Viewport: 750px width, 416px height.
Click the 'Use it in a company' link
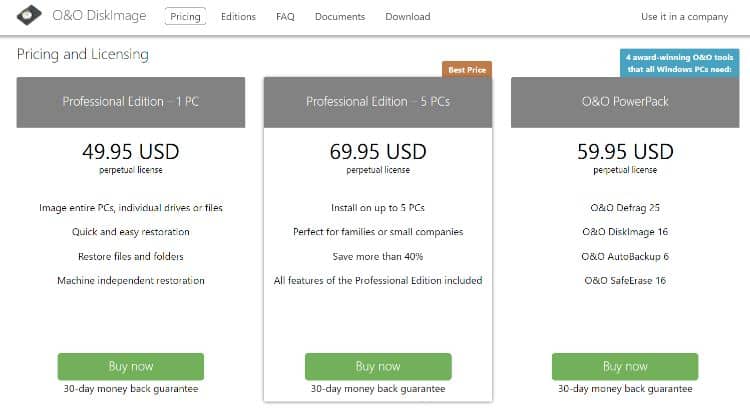tap(683, 17)
